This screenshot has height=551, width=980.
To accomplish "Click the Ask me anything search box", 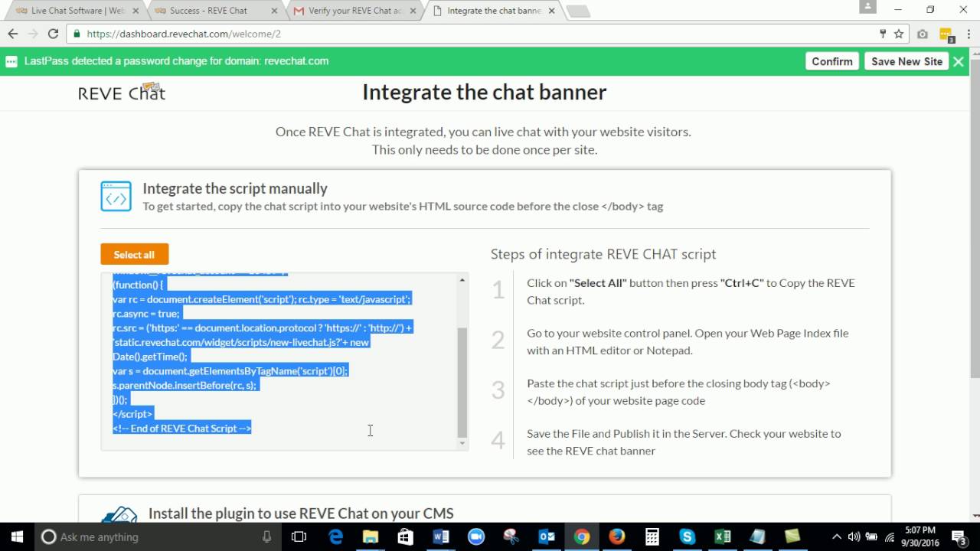I will pos(158,536).
